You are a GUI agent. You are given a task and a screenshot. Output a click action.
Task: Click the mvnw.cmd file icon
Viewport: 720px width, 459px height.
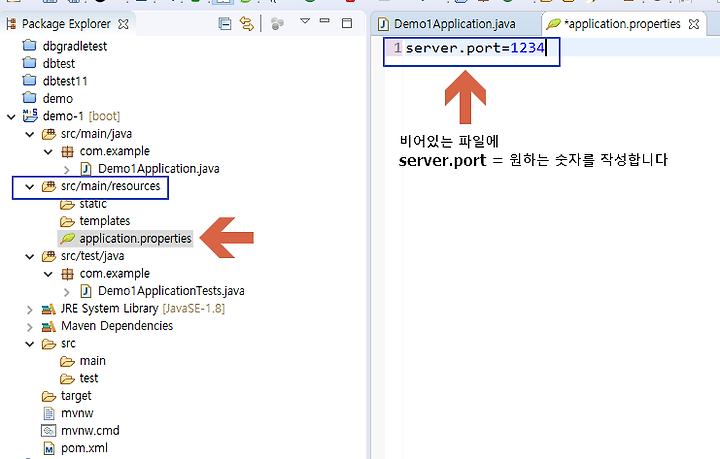point(49,431)
